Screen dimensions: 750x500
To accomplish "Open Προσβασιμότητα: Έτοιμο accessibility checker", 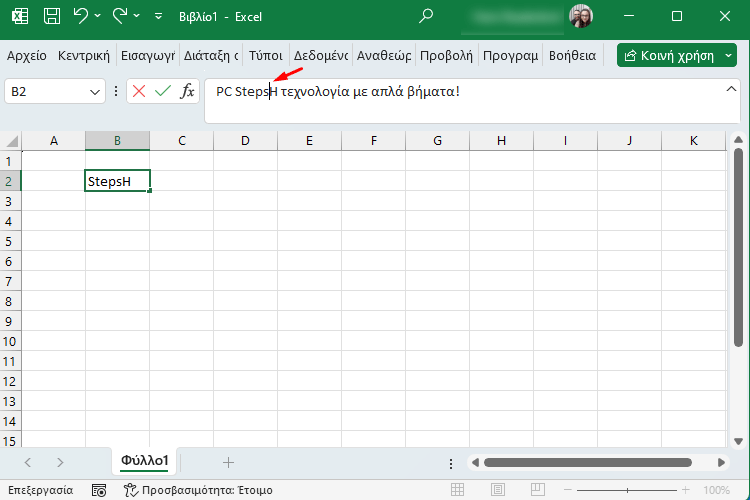I will click(198, 490).
